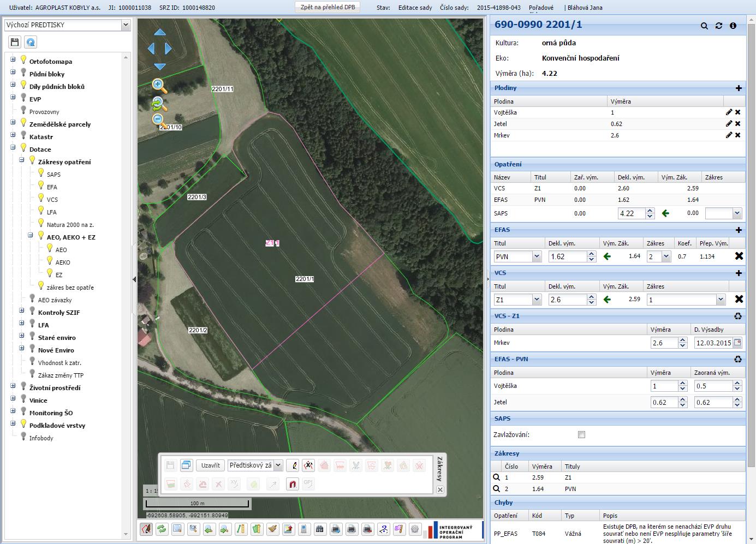Click the magnet snapping tool
Image resolution: width=756 pixels, height=544 pixels.
293,483
